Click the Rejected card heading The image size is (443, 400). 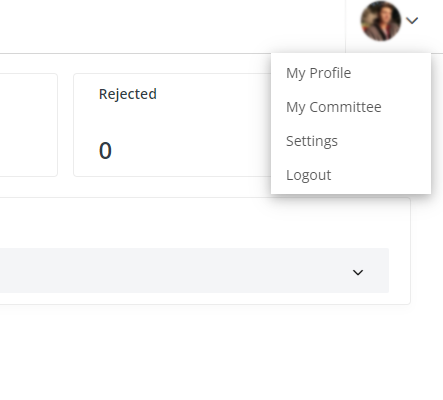128,94
